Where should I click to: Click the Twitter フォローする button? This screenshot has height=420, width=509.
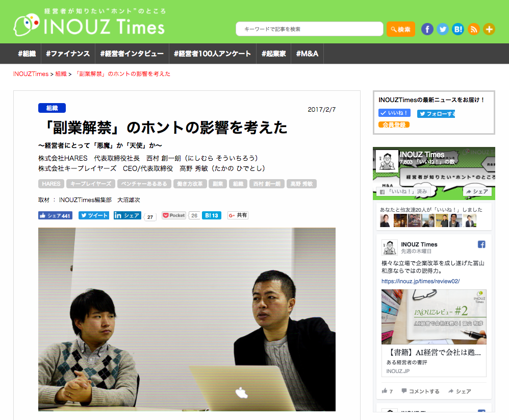[x=436, y=114]
